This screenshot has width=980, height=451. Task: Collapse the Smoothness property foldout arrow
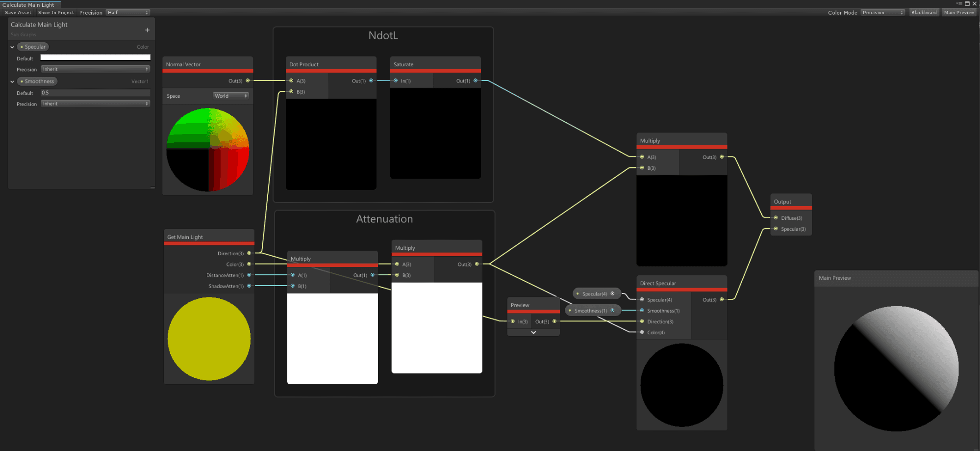12,81
